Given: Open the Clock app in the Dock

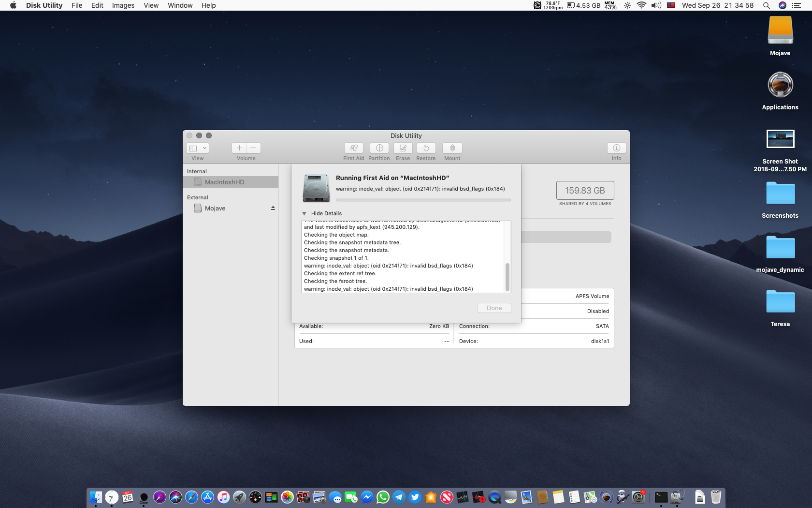Looking at the screenshot, I should [x=112, y=497].
